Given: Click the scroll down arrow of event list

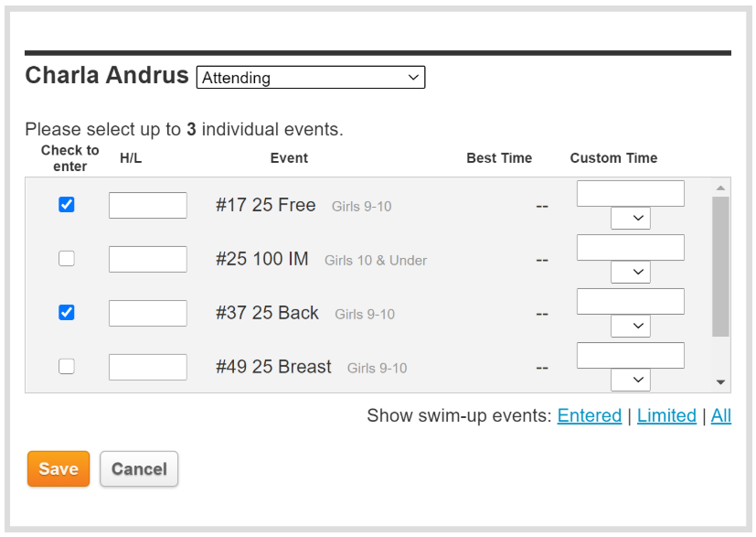Looking at the screenshot, I should [x=720, y=382].
